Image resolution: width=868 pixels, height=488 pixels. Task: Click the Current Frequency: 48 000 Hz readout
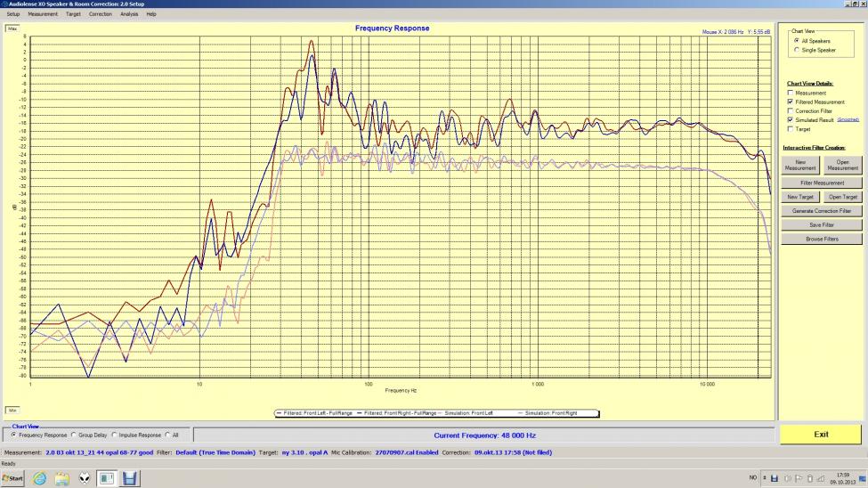(484, 435)
